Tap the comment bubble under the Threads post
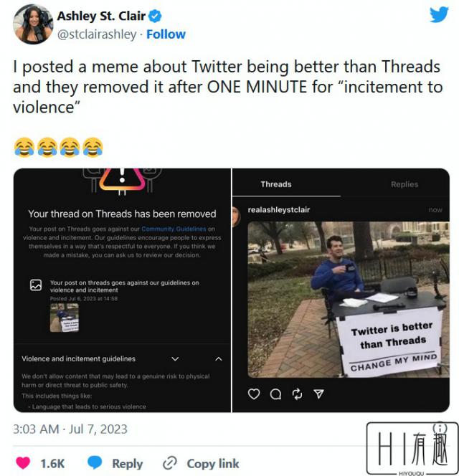 tap(275, 394)
